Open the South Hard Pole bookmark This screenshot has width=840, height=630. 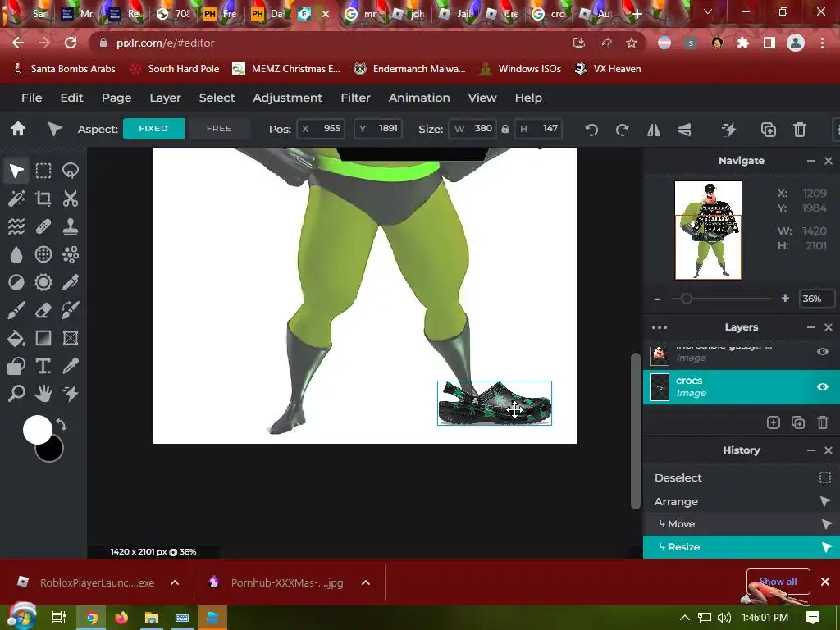175,69
